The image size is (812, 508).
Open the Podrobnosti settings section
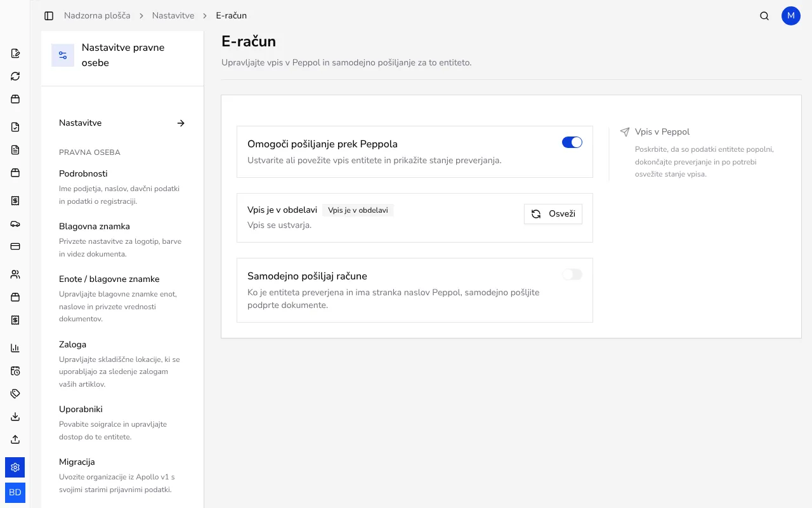122,187
